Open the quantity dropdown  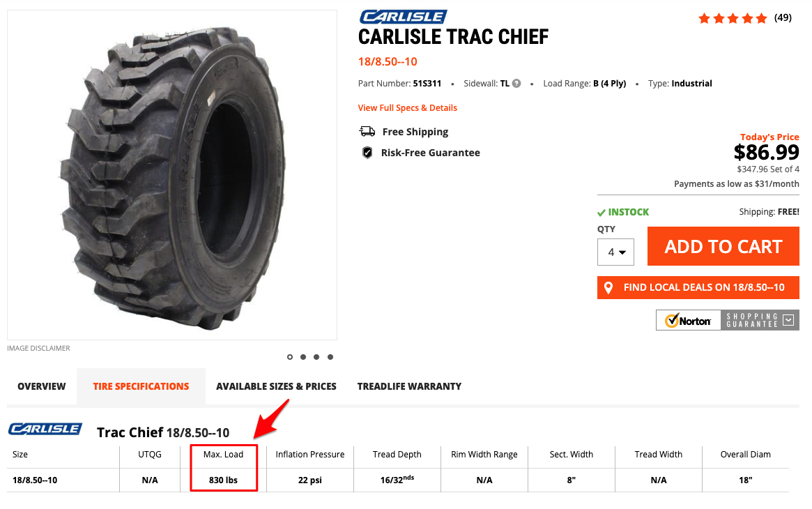(615, 252)
